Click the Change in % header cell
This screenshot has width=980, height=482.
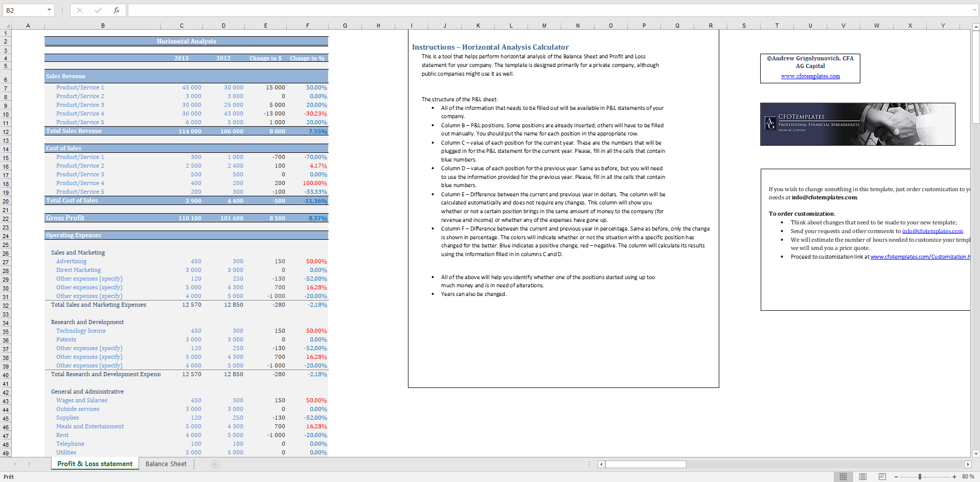click(307, 58)
